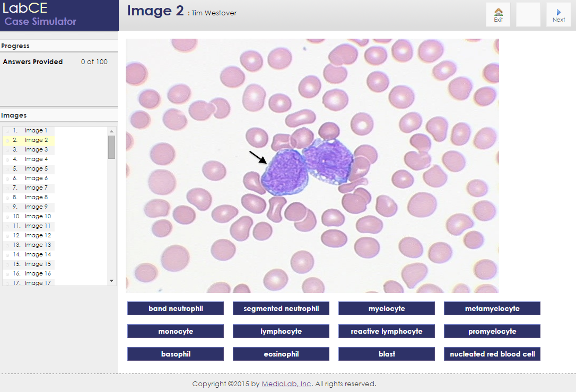Answer with band neutrophil
Screen dimensions: 576x392
tap(176, 308)
